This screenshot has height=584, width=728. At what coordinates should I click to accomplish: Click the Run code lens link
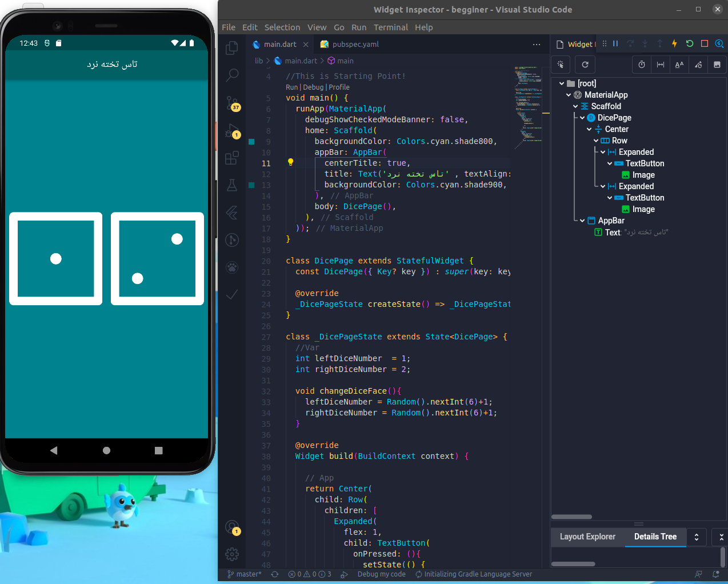click(292, 87)
